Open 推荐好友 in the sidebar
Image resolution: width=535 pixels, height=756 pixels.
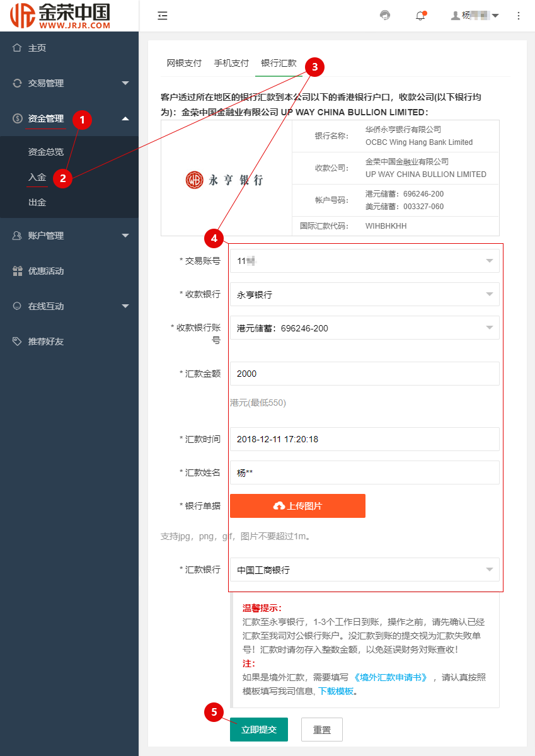(x=46, y=341)
